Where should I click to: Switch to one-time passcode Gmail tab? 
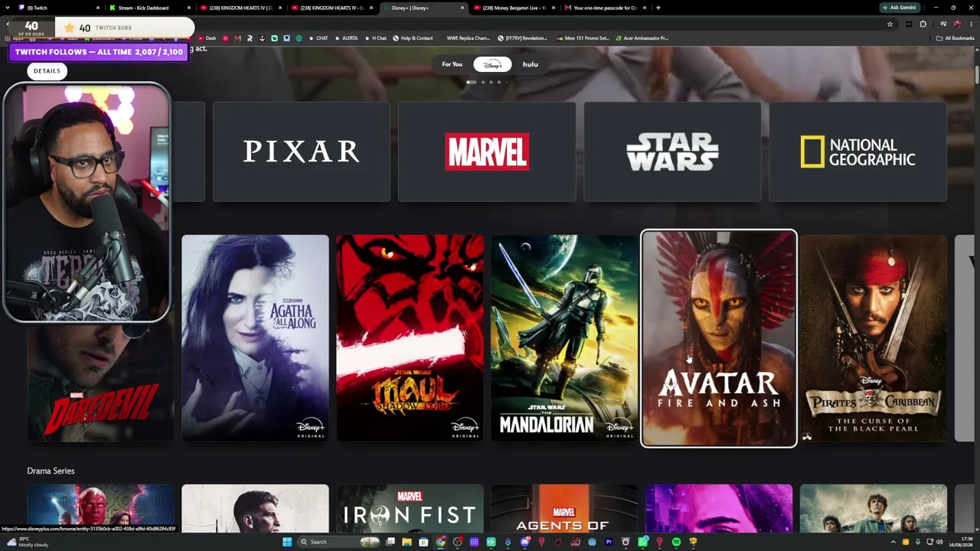click(x=605, y=8)
